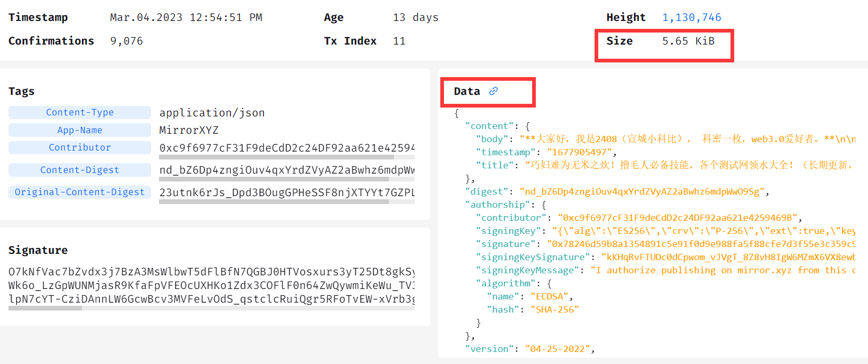868x364 pixels.
Task: Open block height 1,130,746 link
Action: 692,17
